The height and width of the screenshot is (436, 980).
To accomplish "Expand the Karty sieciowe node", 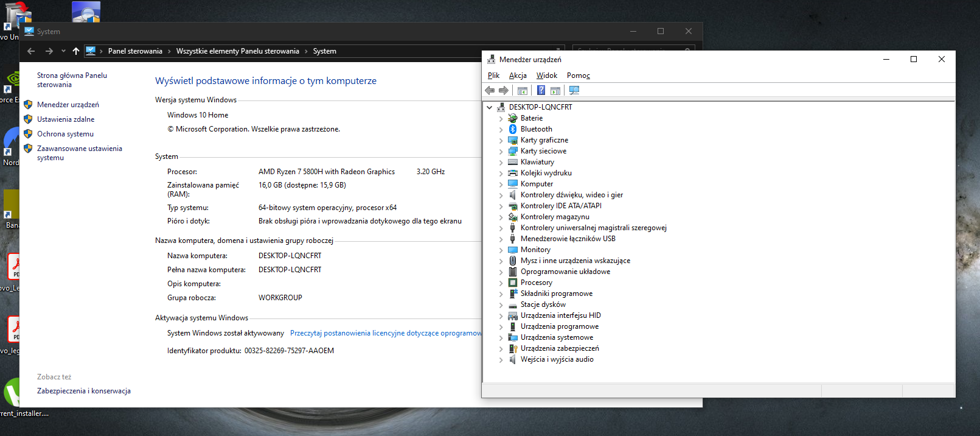I will tap(501, 152).
